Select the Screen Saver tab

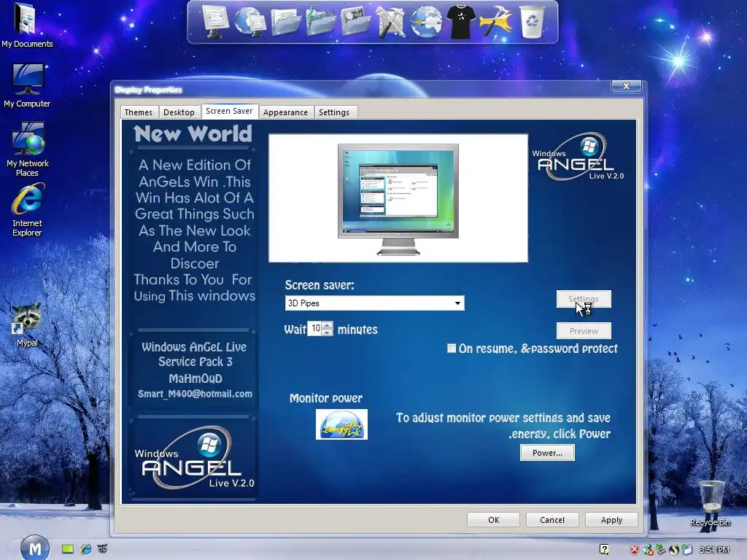coord(229,111)
